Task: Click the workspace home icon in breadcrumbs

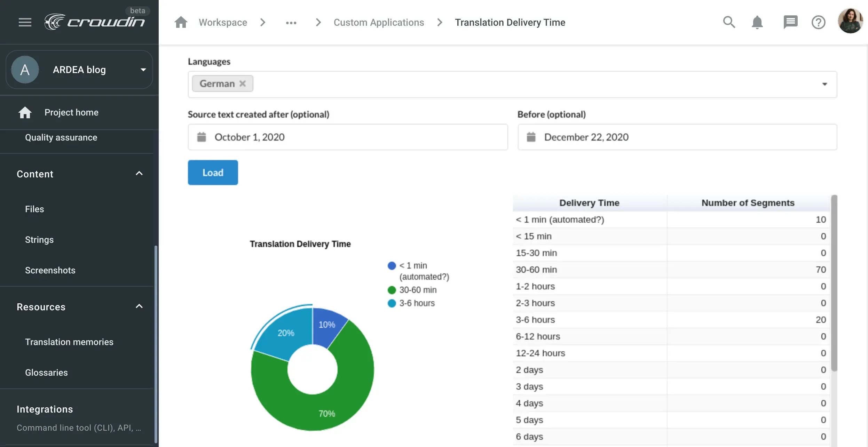Action: pyautogui.click(x=181, y=22)
